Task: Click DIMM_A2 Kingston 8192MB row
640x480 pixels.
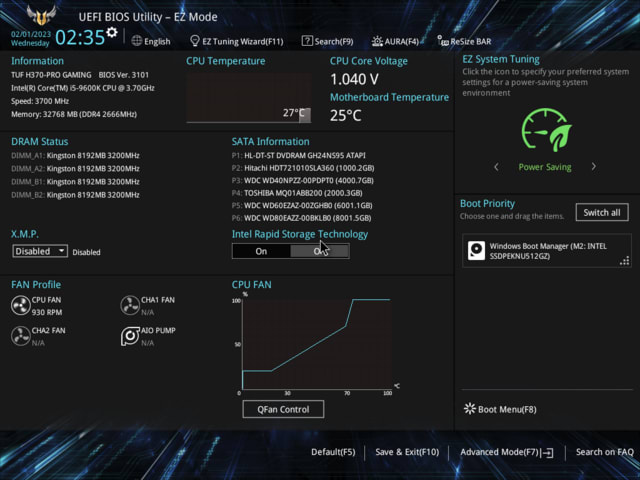Action: pos(76,169)
